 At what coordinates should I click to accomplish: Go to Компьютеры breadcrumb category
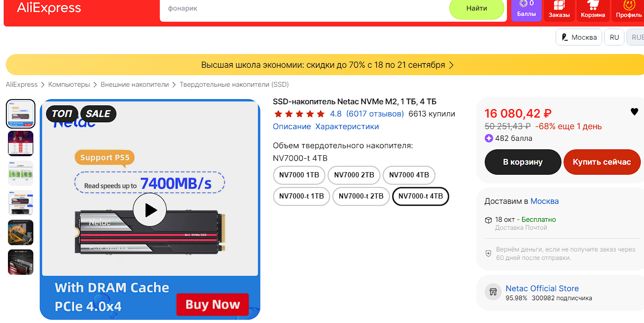point(69,85)
